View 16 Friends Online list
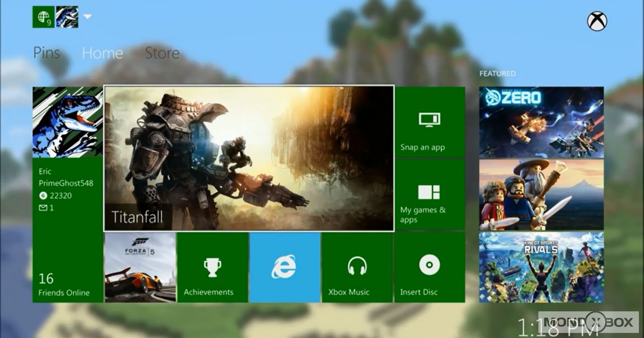This screenshot has height=338, width=644. [x=64, y=285]
